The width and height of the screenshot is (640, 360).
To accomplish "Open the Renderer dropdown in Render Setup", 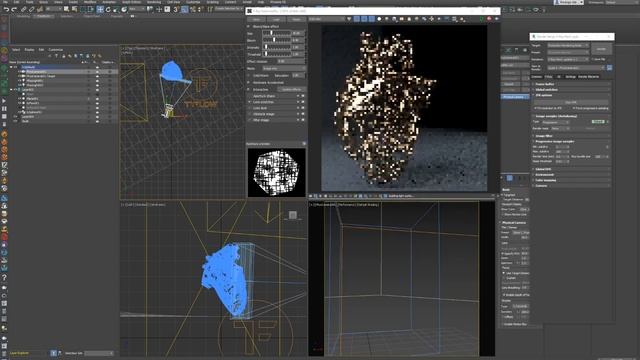I will [x=568, y=59].
